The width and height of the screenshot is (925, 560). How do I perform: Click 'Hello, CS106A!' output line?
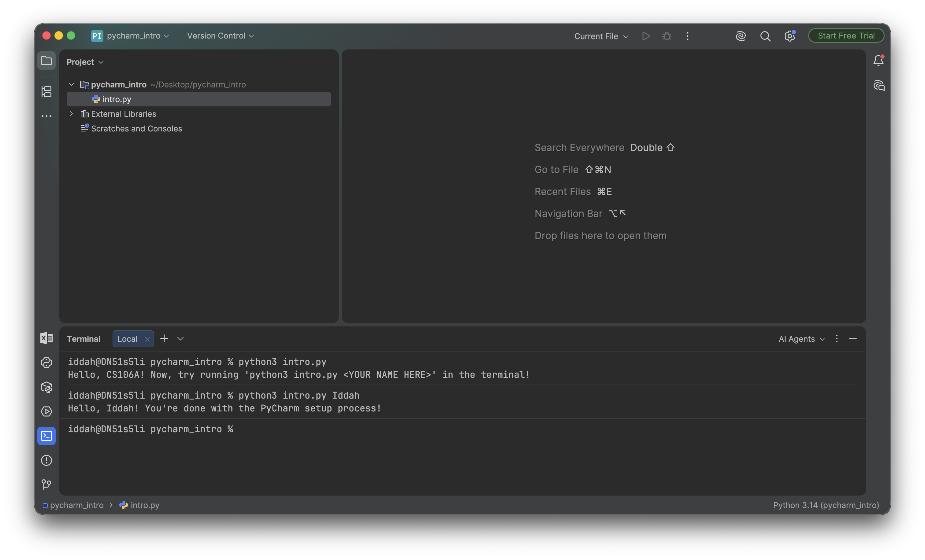299,375
